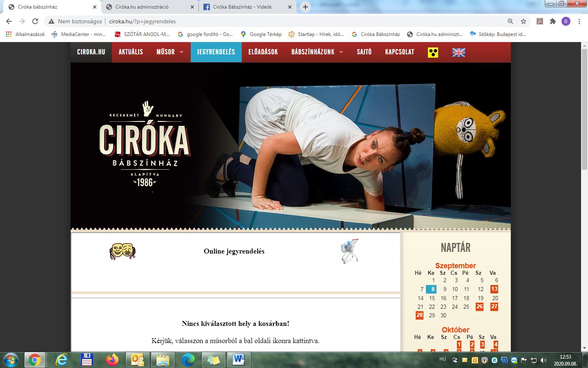The width and height of the screenshot is (588, 368).
Task: Open the PDF extension icon in Chrome toolbar
Action: tap(540, 21)
